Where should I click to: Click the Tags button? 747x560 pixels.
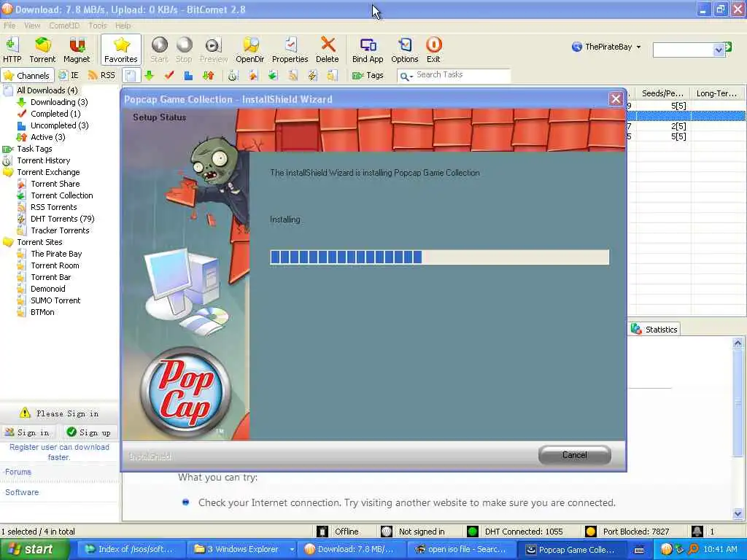tap(368, 75)
